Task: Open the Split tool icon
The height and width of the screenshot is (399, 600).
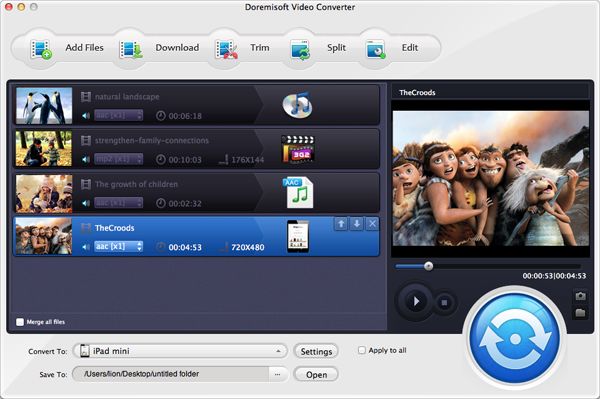Action: point(300,50)
